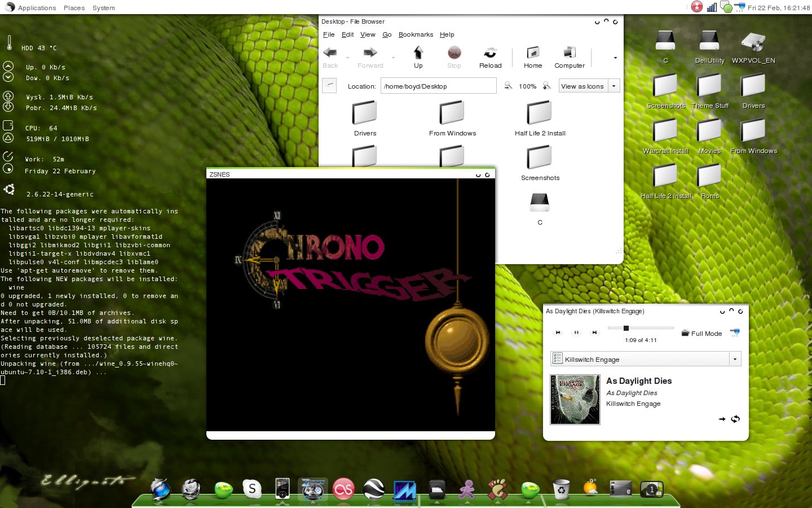Open WXPVOL_EN disc on desktop
The height and width of the screenshot is (508, 812).
(753, 47)
